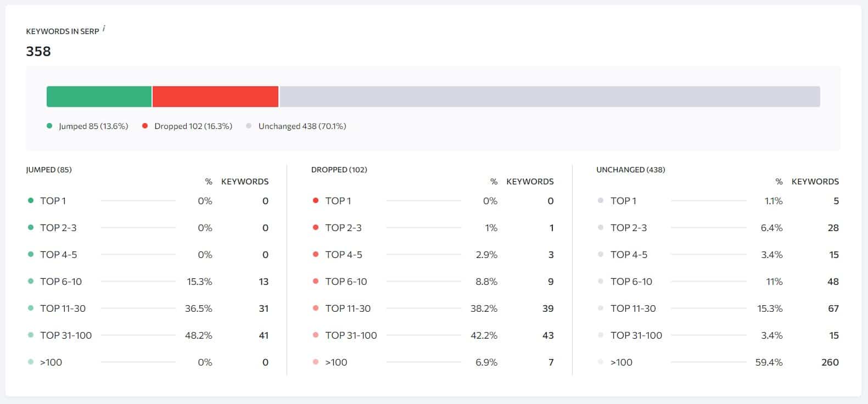Toggle the Unchanged 438 (70.1%) legend item
This screenshot has width=868, height=404.
pyautogui.click(x=296, y=126)
